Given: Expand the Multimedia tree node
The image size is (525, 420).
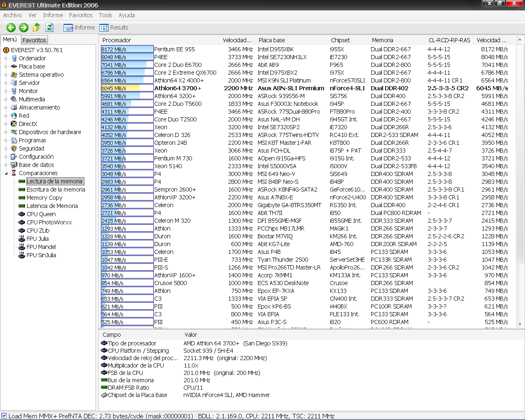Looking at the screenshot, I should tap(6, 99).
